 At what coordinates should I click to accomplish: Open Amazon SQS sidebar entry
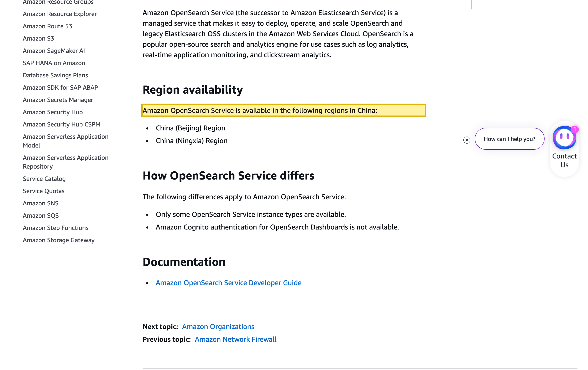click(41, 216)
